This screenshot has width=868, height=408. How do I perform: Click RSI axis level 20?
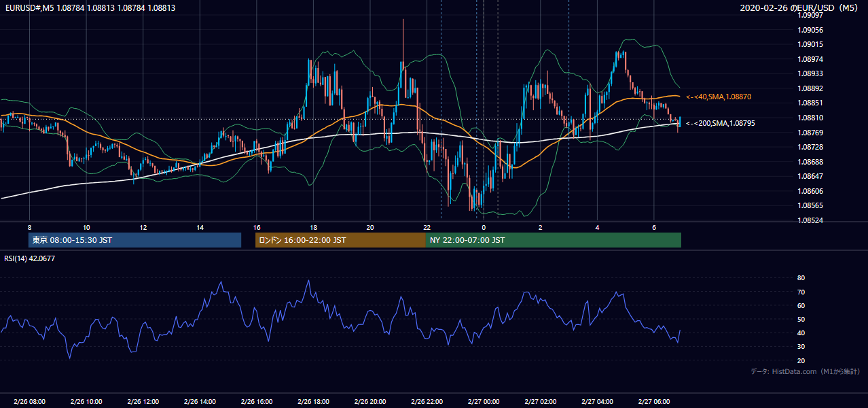click(801, 360)
